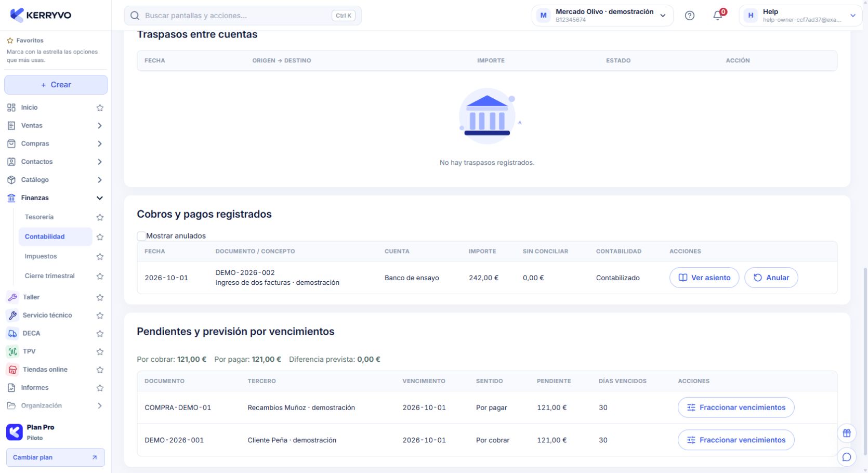The height and width of the screenshot is (473, 868).
Task: Open the Mercado Olivo company dropdown
Action: click(602, 16)
